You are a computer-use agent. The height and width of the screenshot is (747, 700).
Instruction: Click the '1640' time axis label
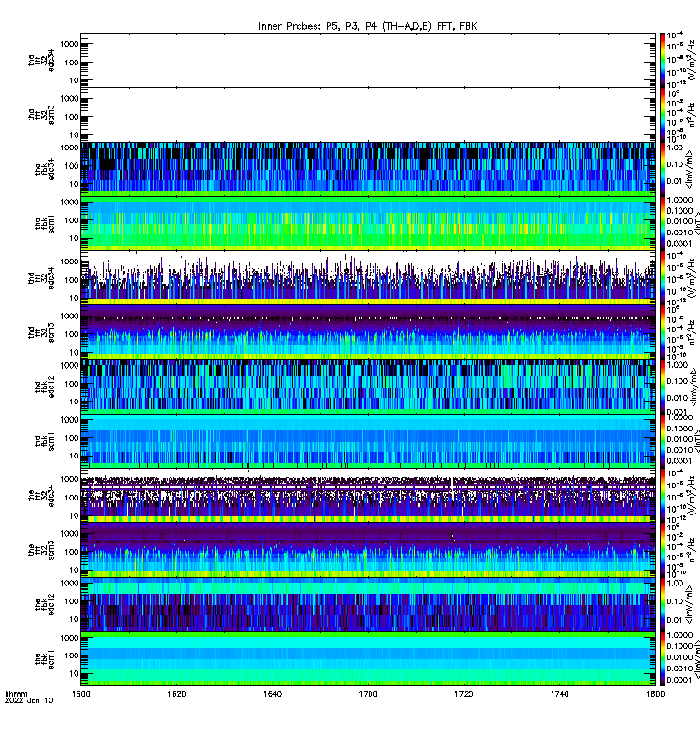tap(273, 694)
